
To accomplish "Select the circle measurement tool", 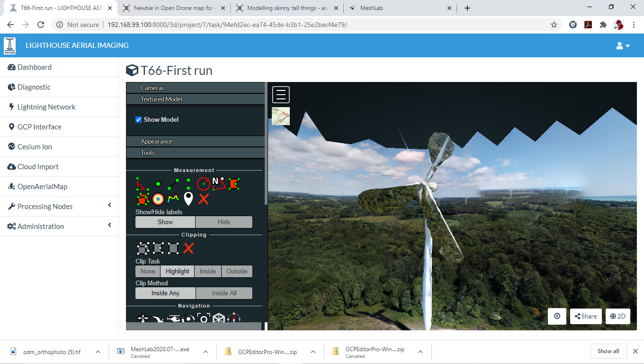I will tap(203, 183).
